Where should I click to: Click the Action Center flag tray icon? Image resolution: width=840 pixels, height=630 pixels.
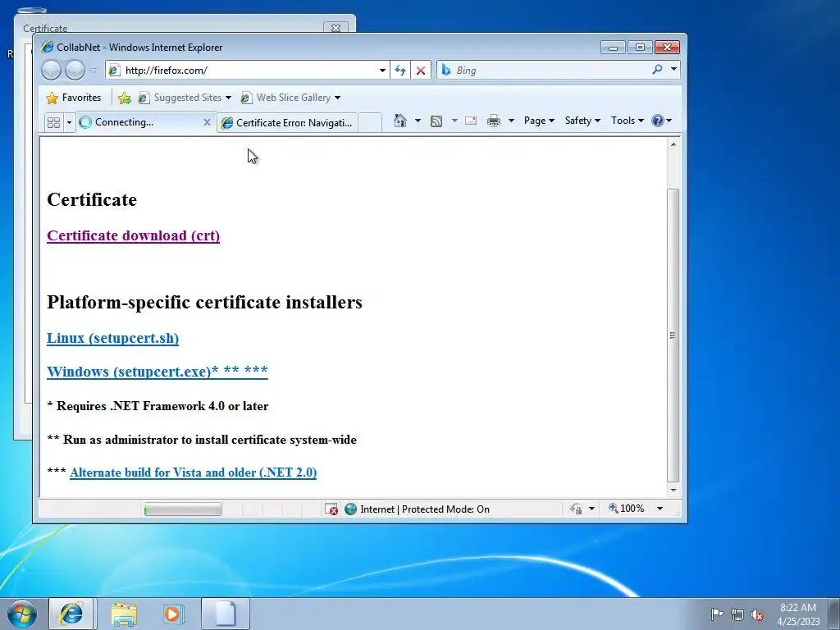[x=717, y=614]
